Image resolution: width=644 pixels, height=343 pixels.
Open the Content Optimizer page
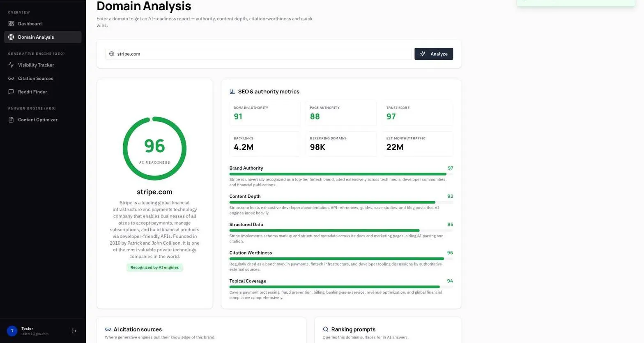tap(43, 120)
